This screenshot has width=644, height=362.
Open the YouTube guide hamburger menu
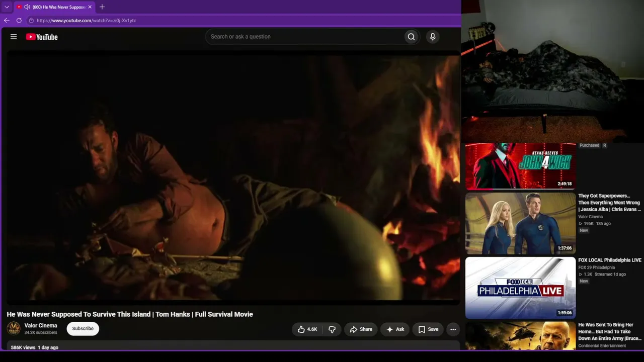(x=14, y=37)
